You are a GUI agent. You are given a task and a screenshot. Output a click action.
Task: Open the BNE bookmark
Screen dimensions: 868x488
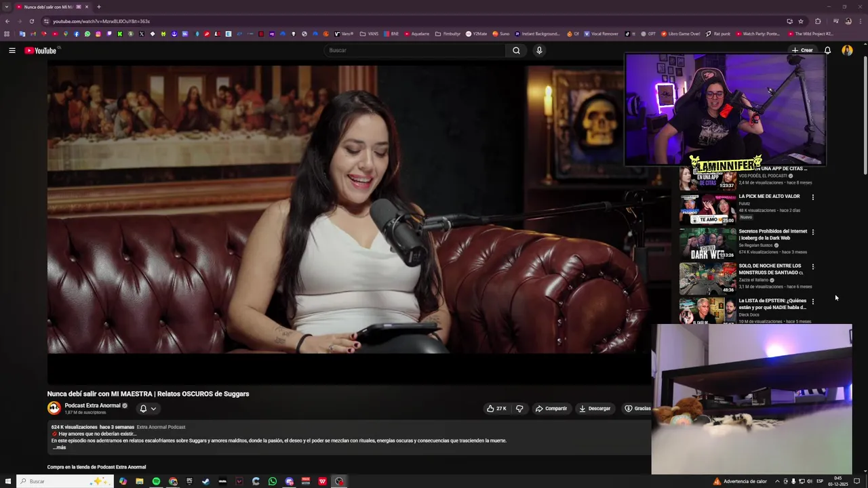[x=391, y=34]
